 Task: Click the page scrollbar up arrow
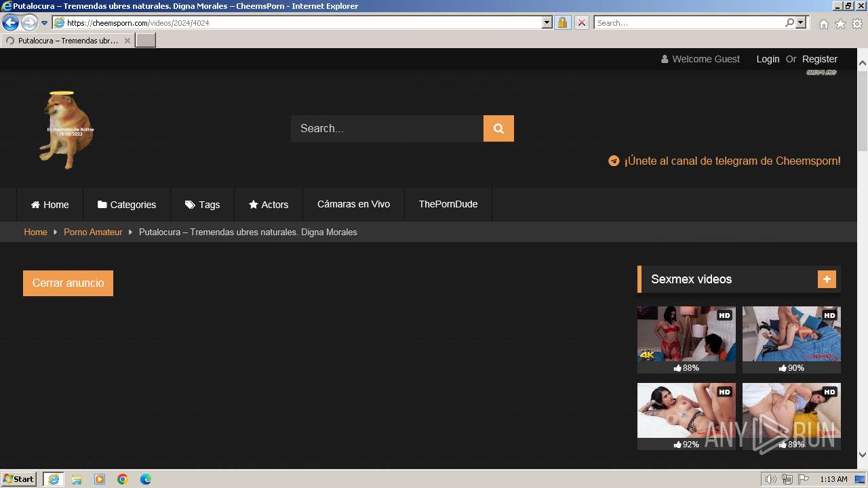point(863,63)
